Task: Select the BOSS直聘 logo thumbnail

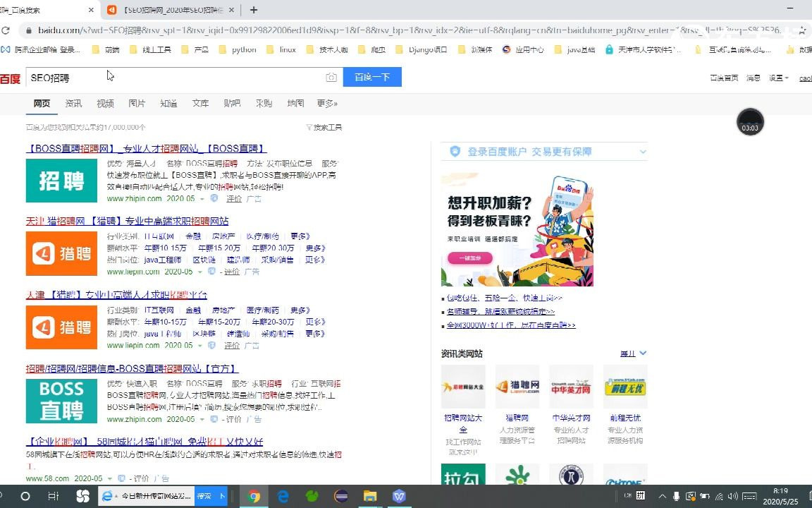Action: pyautogui.click(x=61, y=401)
